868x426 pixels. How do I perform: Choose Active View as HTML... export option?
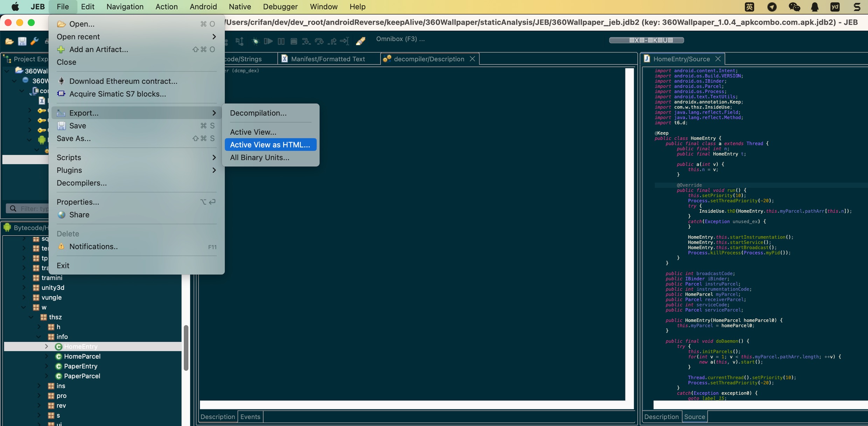click(271, 145)
